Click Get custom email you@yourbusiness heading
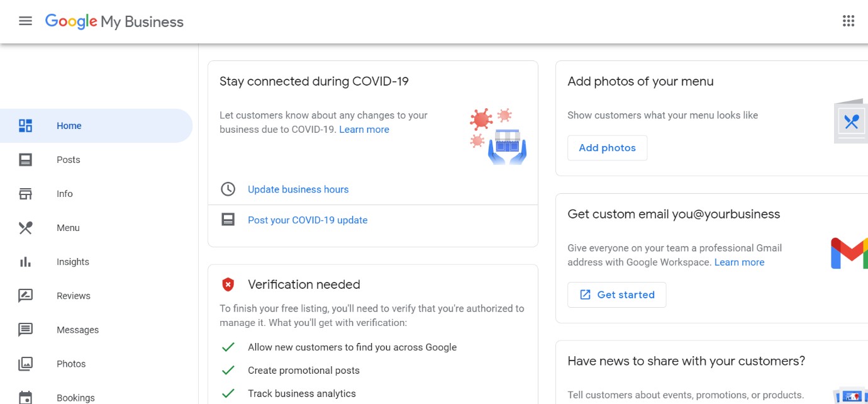 pyautogui.click(x=674, y=214)
